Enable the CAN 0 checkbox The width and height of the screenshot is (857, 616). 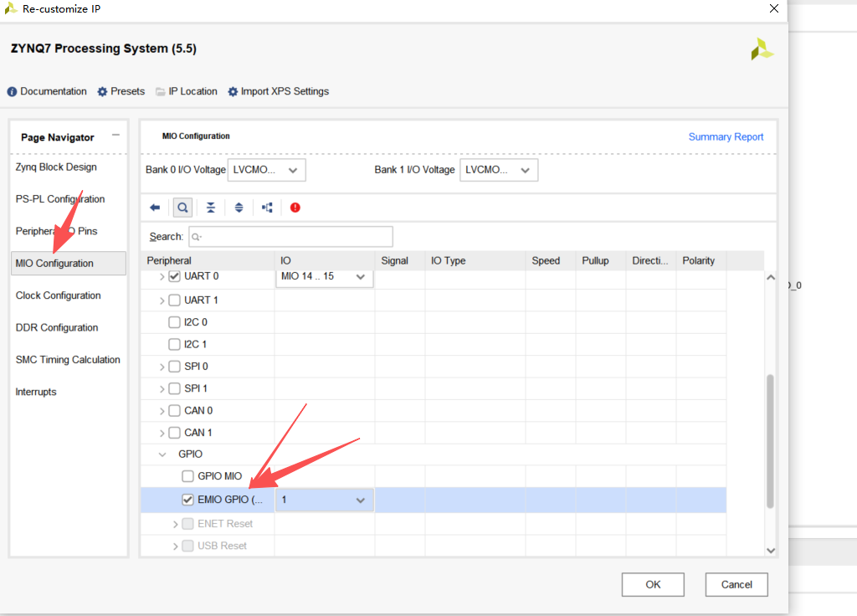174,410
